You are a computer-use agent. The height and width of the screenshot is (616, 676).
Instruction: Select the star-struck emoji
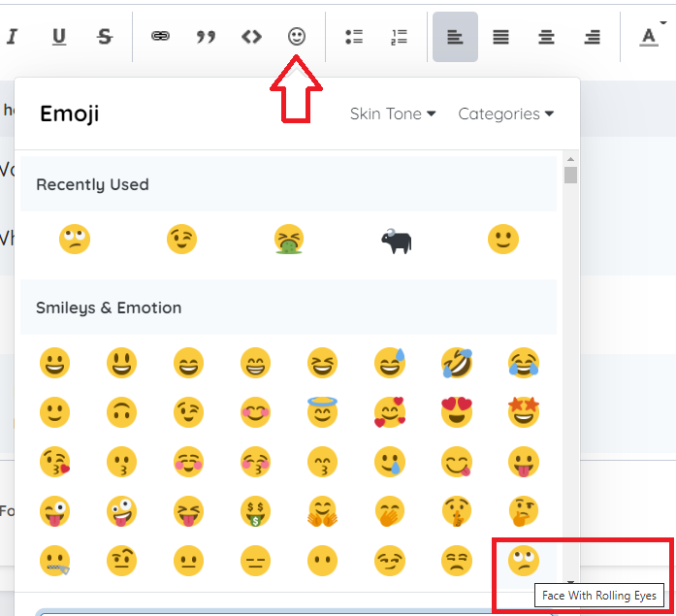click(524, 412)
